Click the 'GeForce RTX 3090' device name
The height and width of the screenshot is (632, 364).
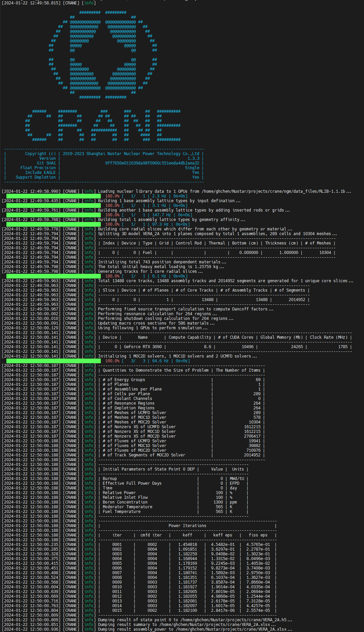point(143,347)
